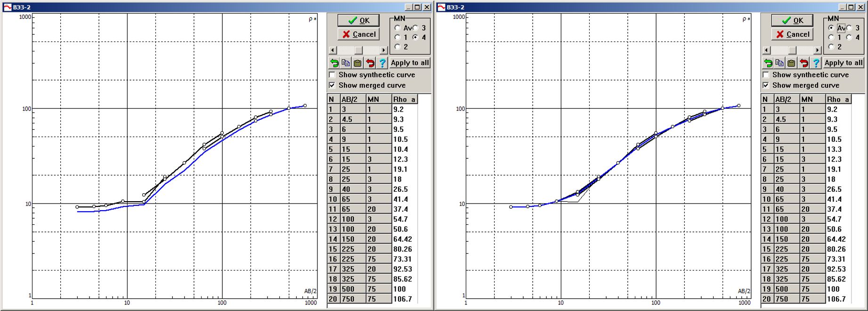Select AB/2 cell '750' in left window
This screenshot has width=868, height=311.
click(x=353, y=299)
